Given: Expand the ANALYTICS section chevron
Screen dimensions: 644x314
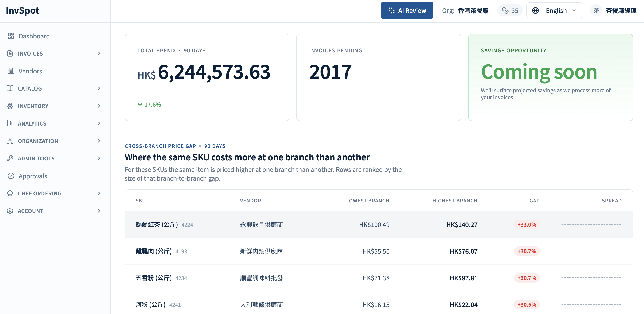Looking at the screenshot, I should (x=99, y=123).
